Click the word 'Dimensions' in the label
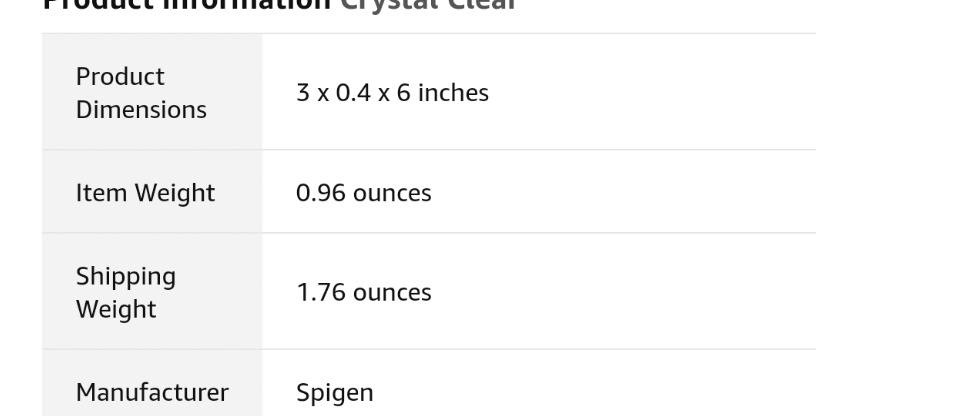This screenshot has height=416, width=960. (x=141, y=110)
